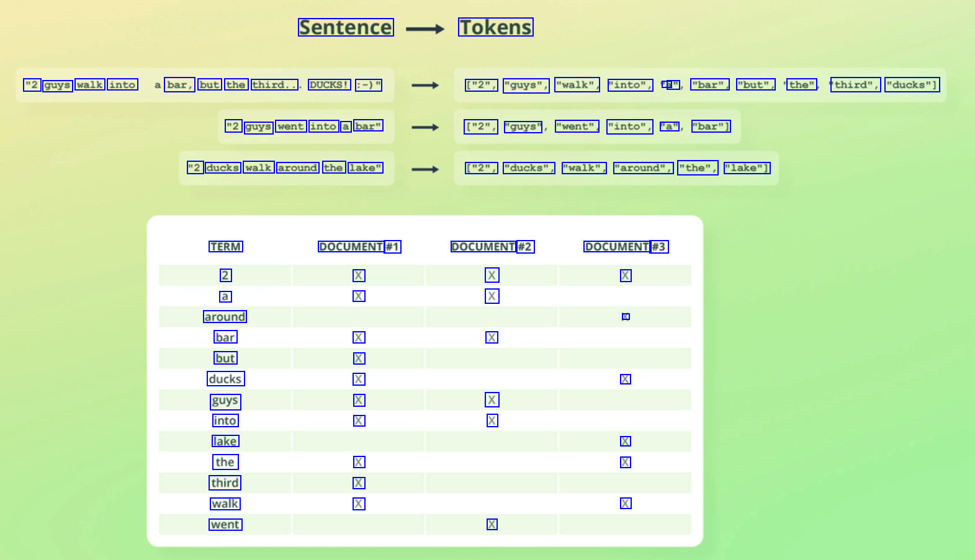Image resolution: width=975 pixels, height=560 pixels.
Task: Click "DUCKS!" in the first sentence
Action: point(330,85)
